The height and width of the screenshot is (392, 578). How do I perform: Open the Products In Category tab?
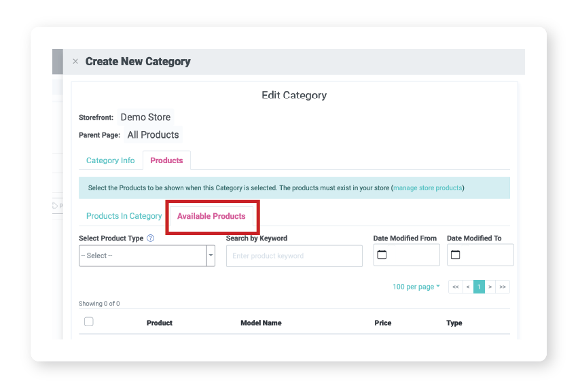(x=124, y=216)
